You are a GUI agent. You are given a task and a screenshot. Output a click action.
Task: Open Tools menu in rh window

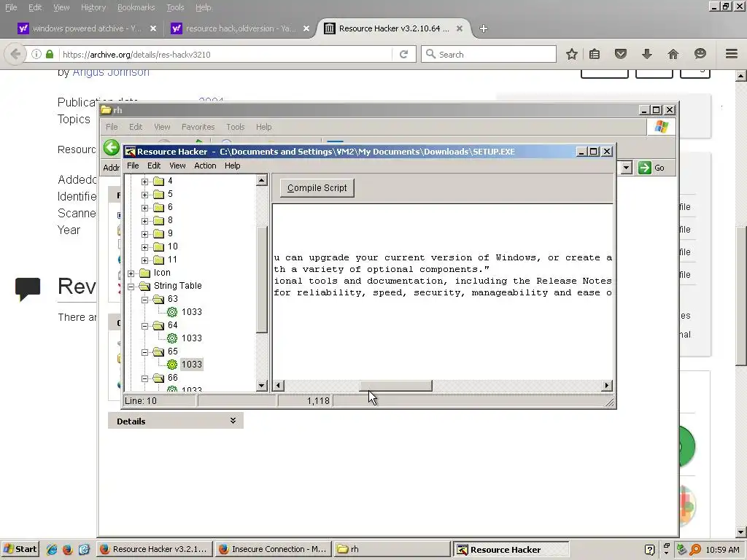pyautogui.click(x=236, y=127)
